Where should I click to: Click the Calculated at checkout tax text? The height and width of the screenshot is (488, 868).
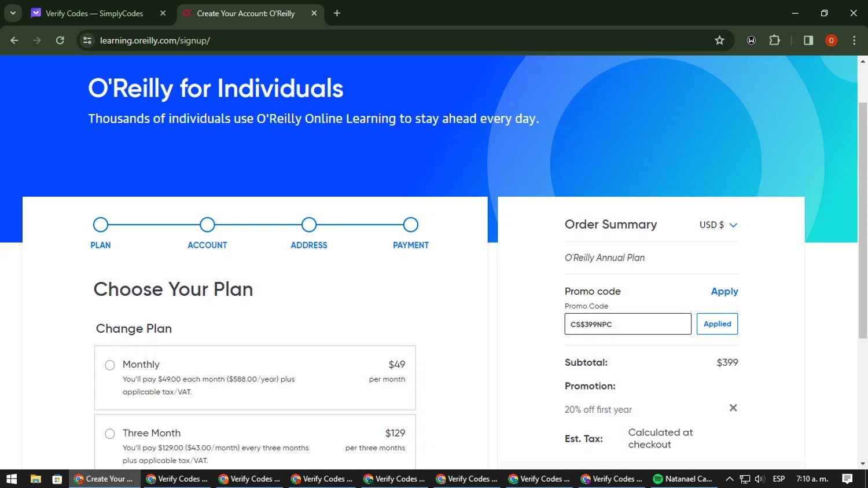click(660, 438)
